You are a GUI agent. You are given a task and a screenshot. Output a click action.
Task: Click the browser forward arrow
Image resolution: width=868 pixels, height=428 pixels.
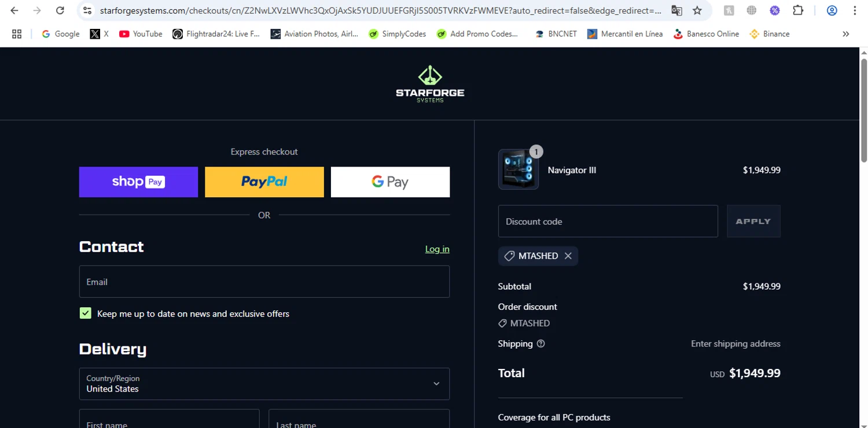pyautogui.click(x=37, y=10)
